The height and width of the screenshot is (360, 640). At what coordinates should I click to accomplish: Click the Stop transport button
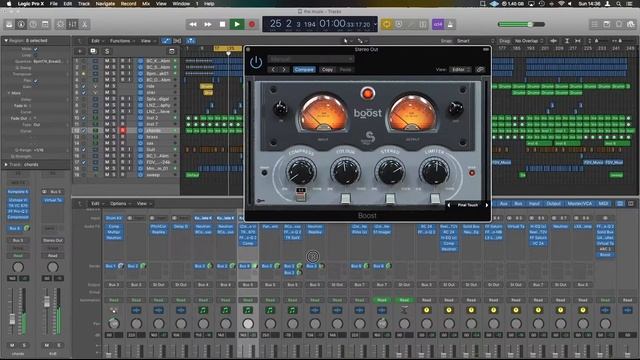tap(222, 24)
